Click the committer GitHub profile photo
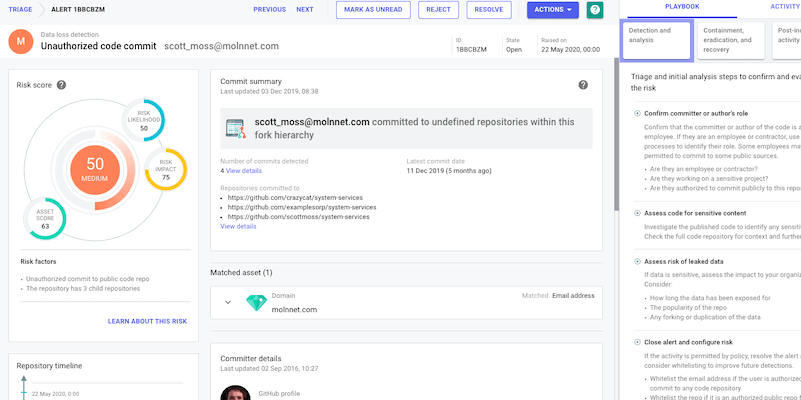The width and height of the screenshot is (801, 400). click(x=235, y=393)
